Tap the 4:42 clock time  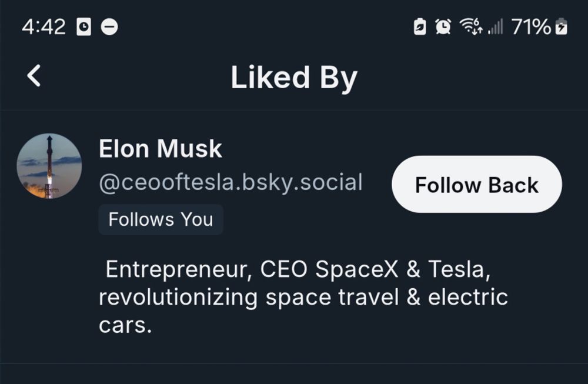pyautogui.click(x=44, y=27)
